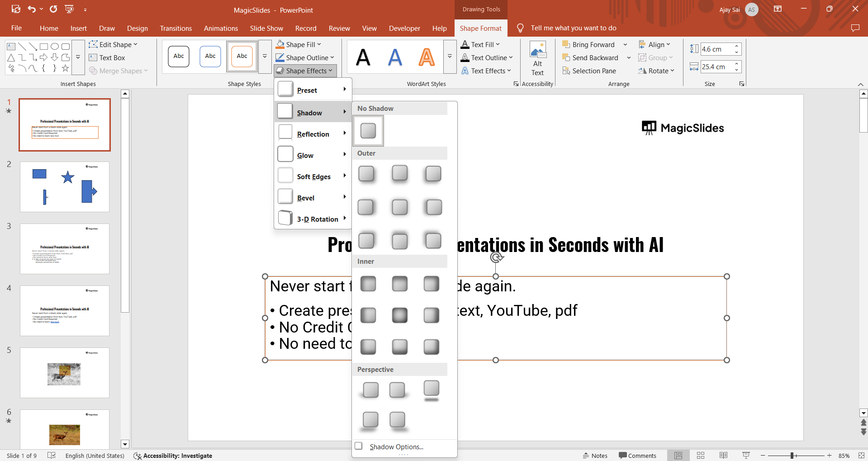
Task: Open the File tab
Action: point(17,28)
